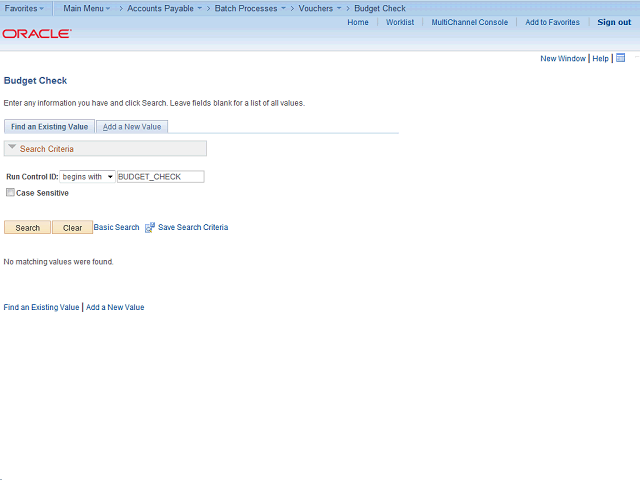Expand Vouchers breadcrumb menu
640x480 pixels.
(320, 8)
